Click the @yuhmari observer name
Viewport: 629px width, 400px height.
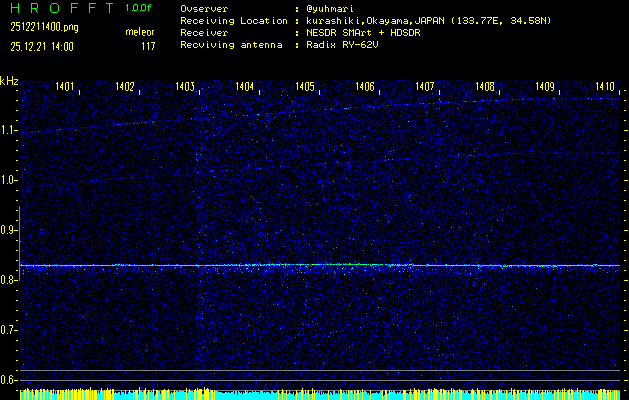click(x=334, y=8)
